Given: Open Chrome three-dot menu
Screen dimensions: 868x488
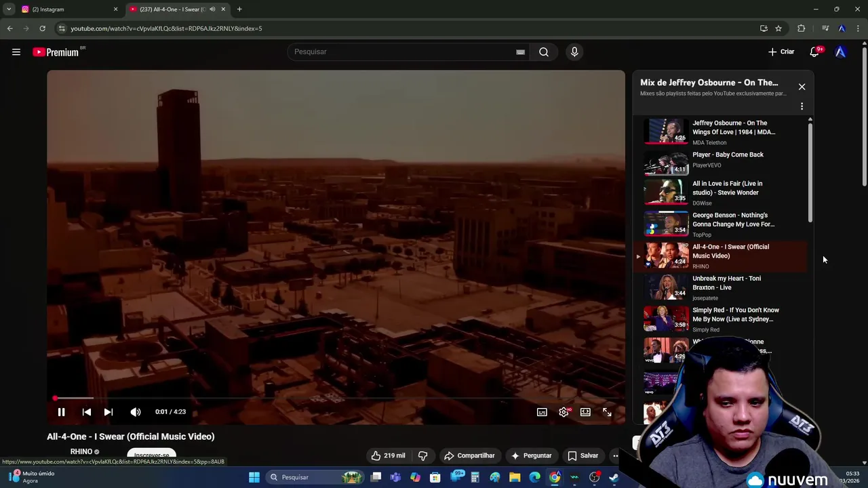Looking at the screenshot, I should (859, 28).
